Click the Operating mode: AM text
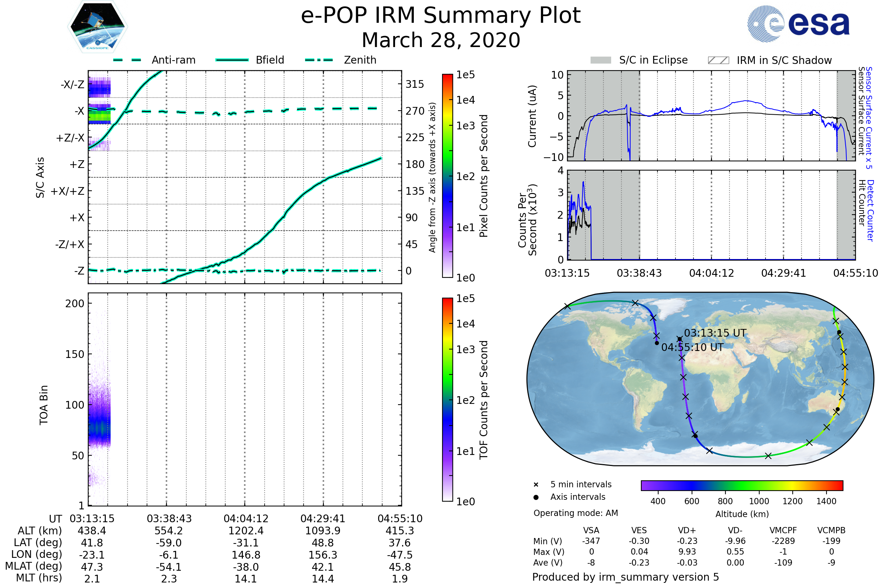This screenshot has width=882, height=588. (x=576, y=513)
